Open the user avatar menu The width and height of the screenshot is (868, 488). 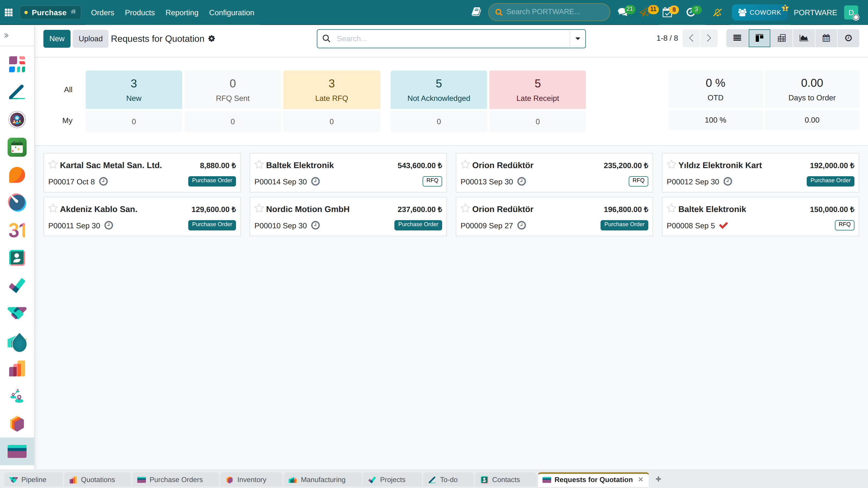(x=851, y=12)
